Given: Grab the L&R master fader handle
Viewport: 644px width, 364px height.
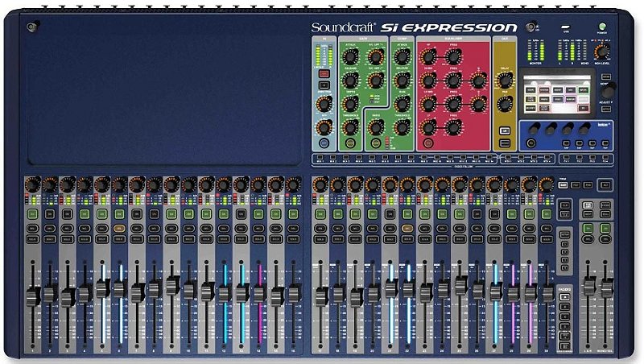Looking at the screenshot, I should [588, 287].
